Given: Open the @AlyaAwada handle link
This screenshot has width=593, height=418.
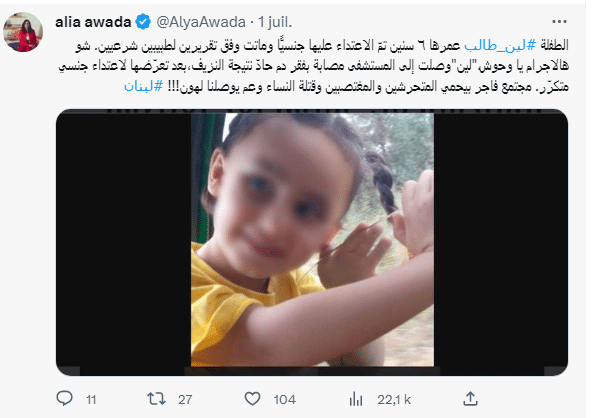Looking at the screenshot, I should (201, 22).
